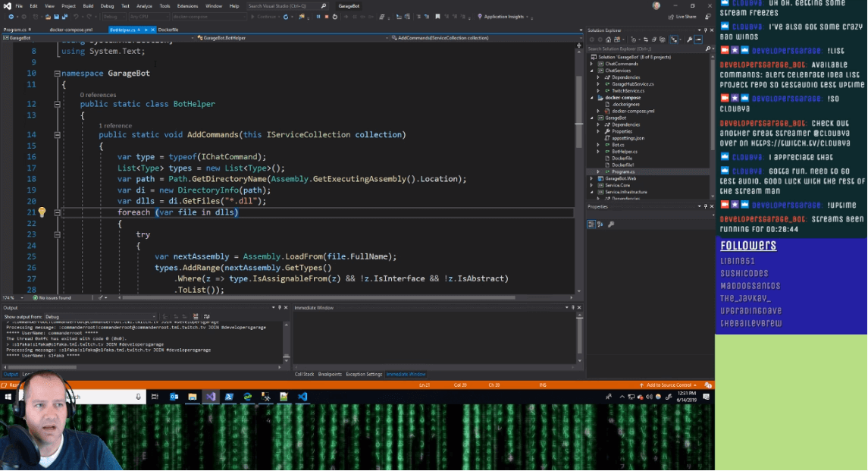Open Visual Studio from the Windows taskbar
868x471 pixels.
pos(211,396)
